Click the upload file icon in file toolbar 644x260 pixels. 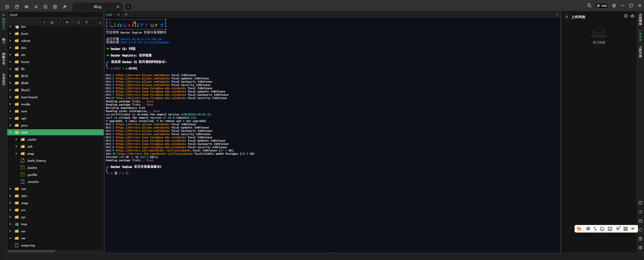tap(100, 22)
